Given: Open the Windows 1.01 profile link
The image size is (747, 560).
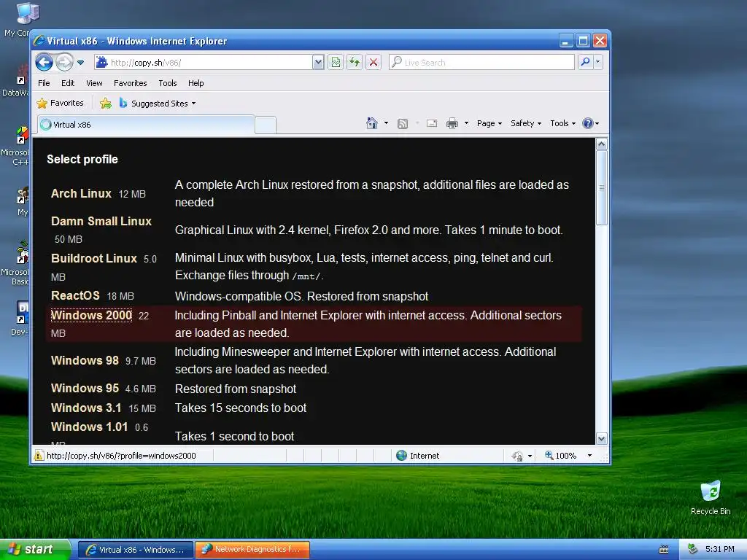Looking at the screenshot, I should 90,427.
